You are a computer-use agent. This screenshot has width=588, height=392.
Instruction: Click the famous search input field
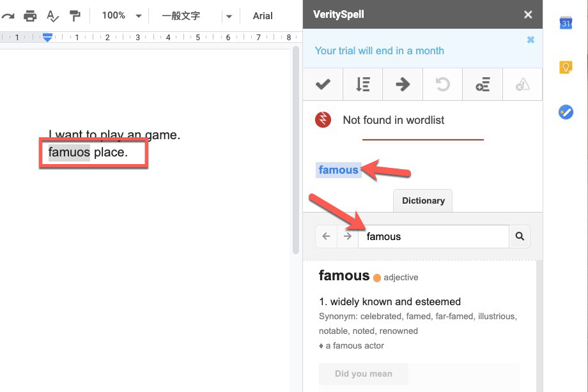pyautogui.click(x=433, y=236)
